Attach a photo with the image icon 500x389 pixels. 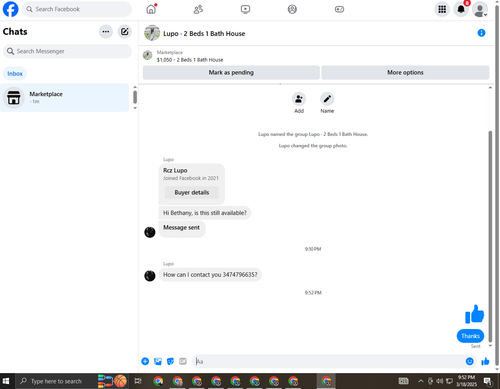[x=158, y=361]
